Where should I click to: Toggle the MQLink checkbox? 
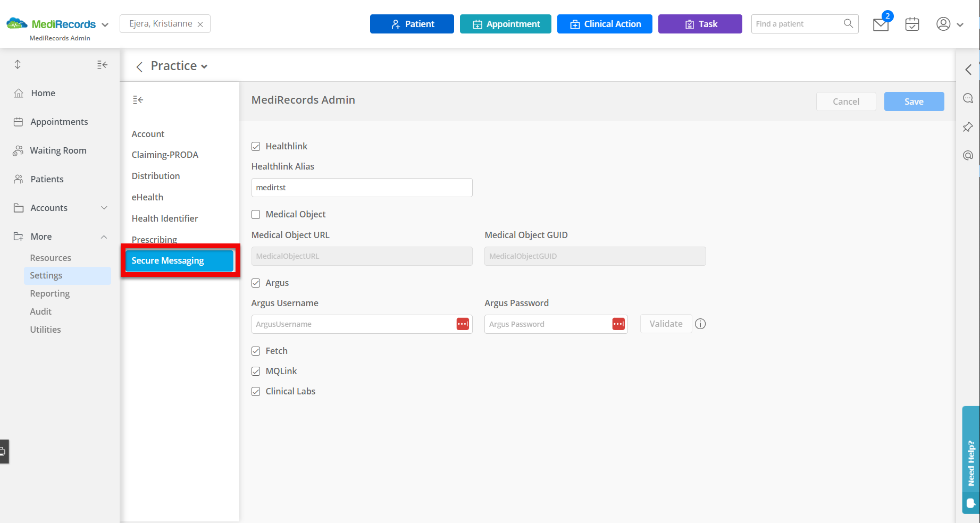click(256, 371)
